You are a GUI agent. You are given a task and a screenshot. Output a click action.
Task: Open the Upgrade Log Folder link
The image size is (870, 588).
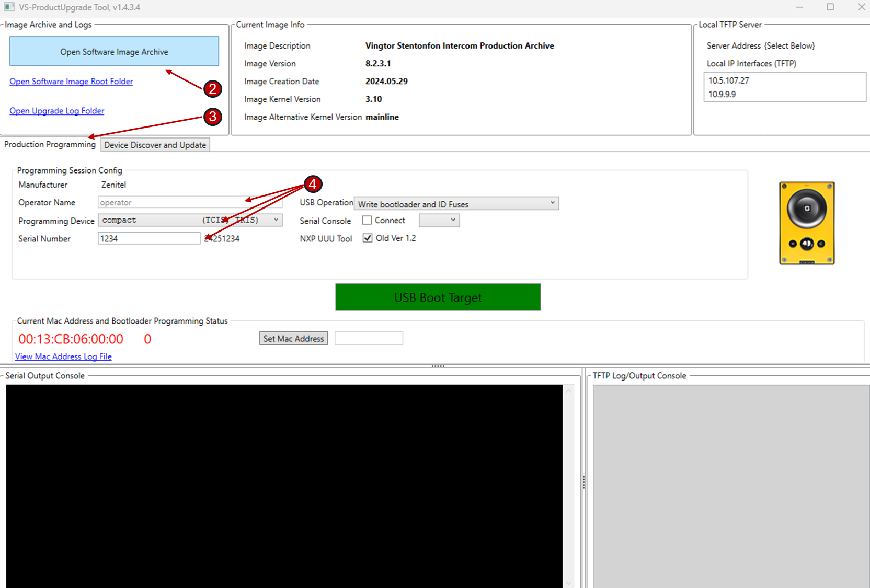(x=57, y=111)
